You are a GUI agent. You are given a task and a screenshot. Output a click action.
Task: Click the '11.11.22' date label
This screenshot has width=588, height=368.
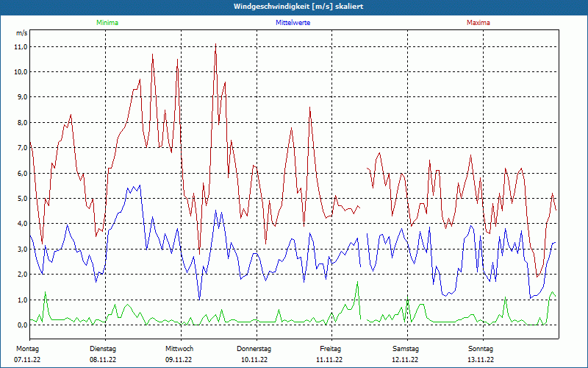(329, 360)
